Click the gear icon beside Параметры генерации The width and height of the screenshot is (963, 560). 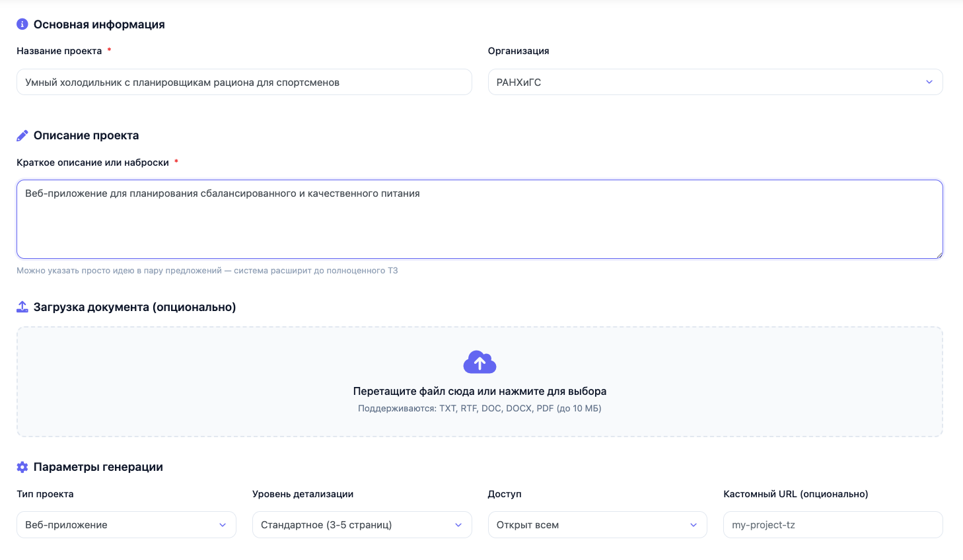click(22, 467)
